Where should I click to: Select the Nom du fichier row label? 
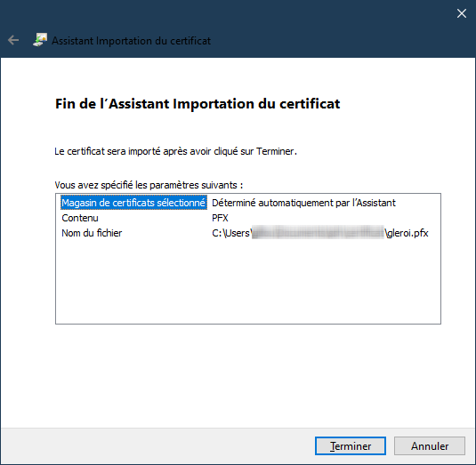(92, 233)
